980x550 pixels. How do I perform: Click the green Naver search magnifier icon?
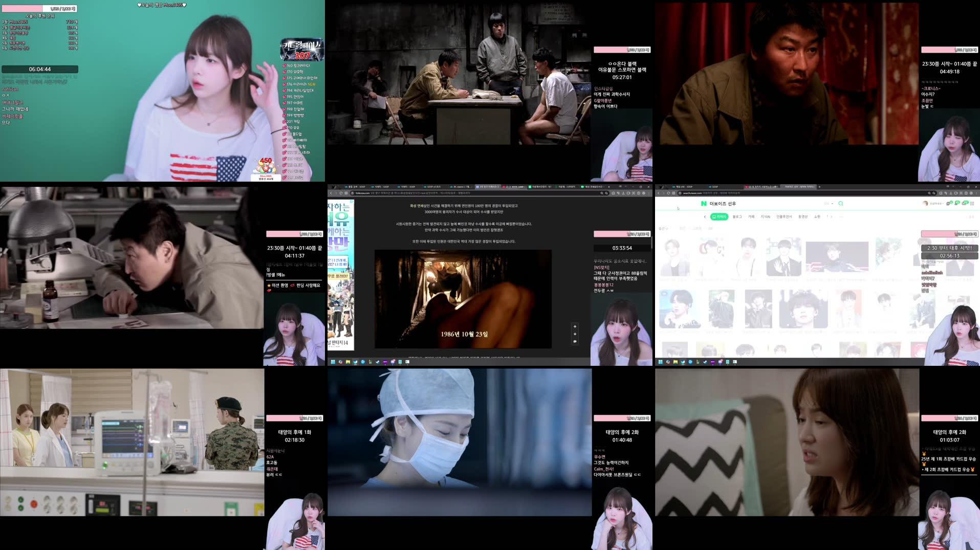(x=840, y=204)
